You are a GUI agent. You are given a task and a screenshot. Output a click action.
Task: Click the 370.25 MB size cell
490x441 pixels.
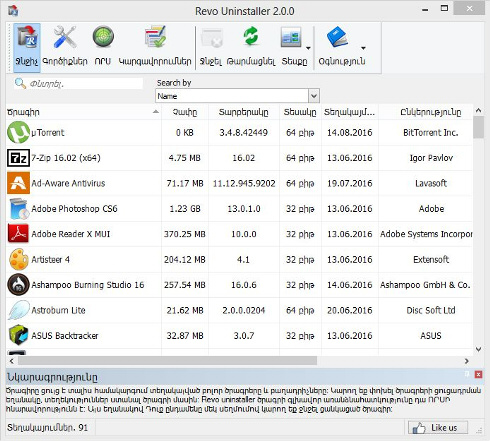pos(185,234)
